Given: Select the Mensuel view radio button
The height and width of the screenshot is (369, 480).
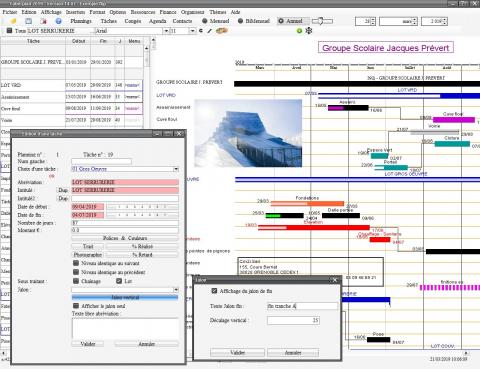Looking at the screenshot, I should point(205,21).
